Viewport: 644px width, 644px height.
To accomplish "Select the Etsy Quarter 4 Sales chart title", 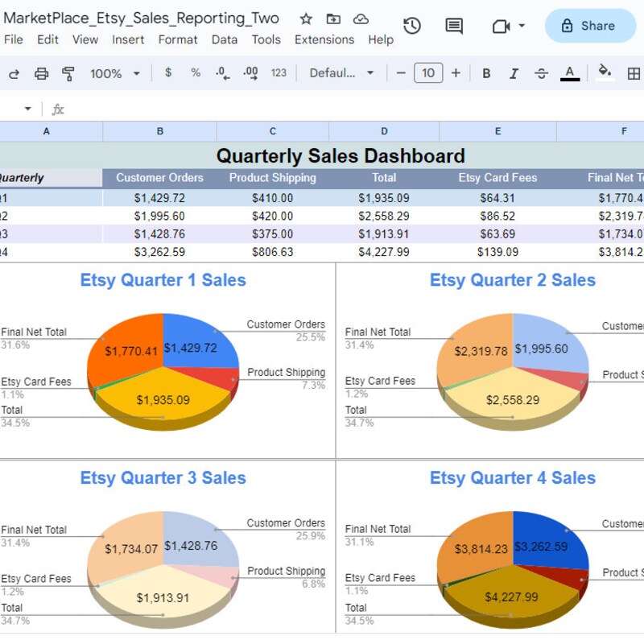I will [513, 478].
